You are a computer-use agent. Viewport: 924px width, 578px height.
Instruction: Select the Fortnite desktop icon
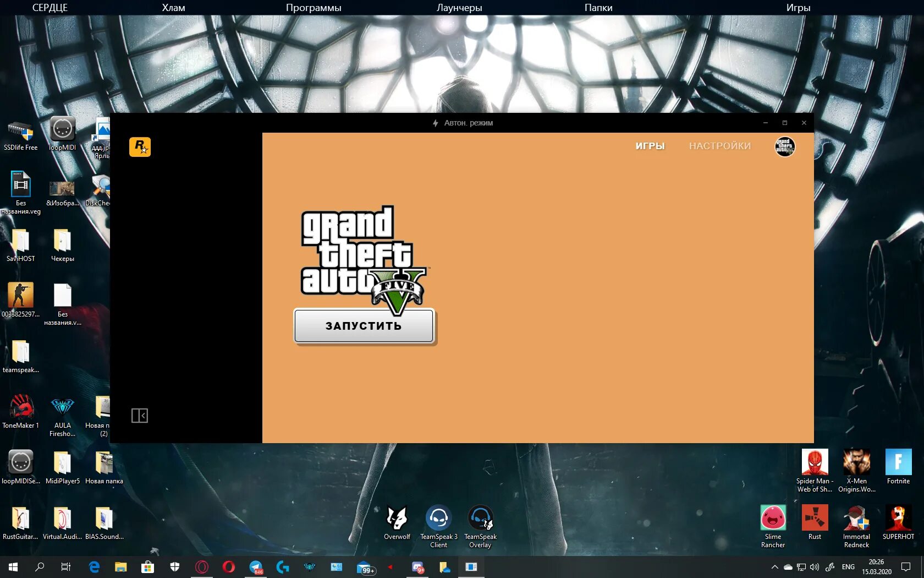(x=899, y=467)
